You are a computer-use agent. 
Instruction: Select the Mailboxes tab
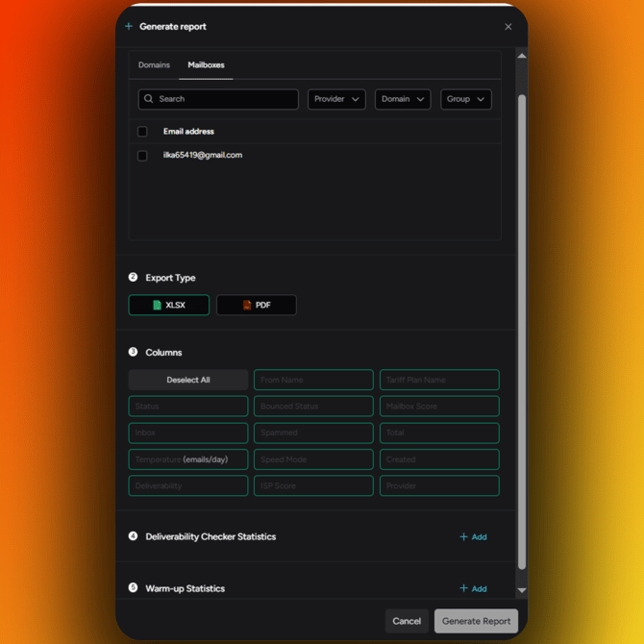(x=206, y=65)
